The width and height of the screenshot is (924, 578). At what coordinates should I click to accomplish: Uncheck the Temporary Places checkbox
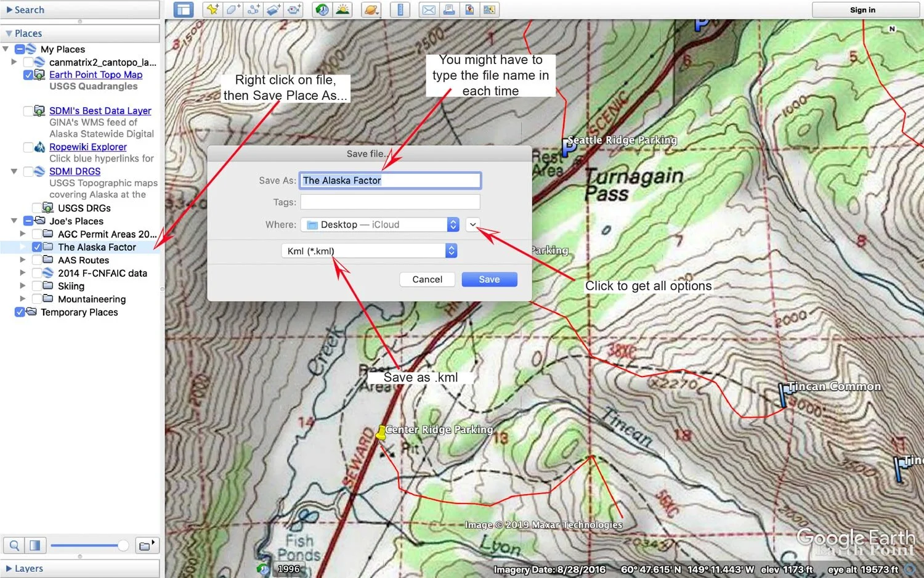(20, 312)
